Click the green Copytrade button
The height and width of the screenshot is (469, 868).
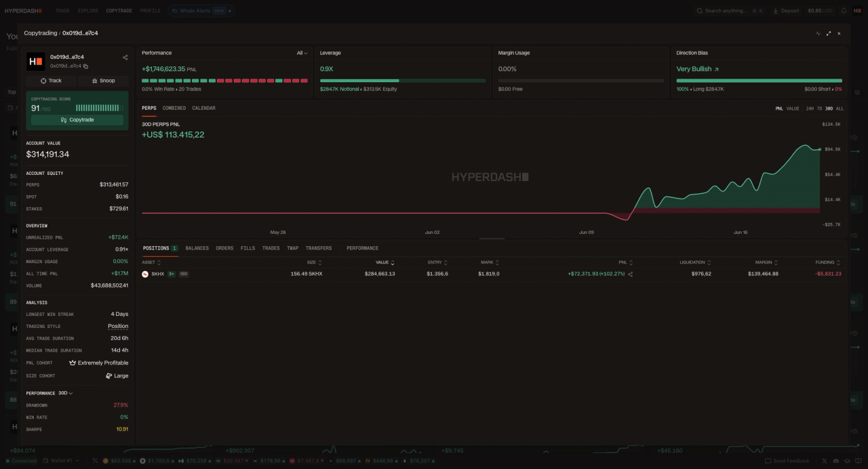tap(77, 120)
